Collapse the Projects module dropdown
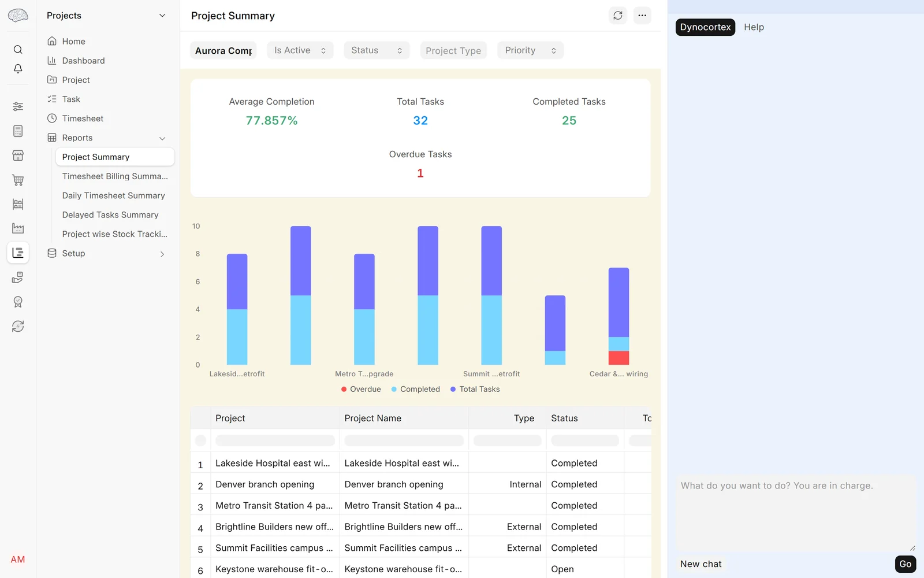This screenshot has width=924, height=578. pyautogui.click(x=162, y=16)
